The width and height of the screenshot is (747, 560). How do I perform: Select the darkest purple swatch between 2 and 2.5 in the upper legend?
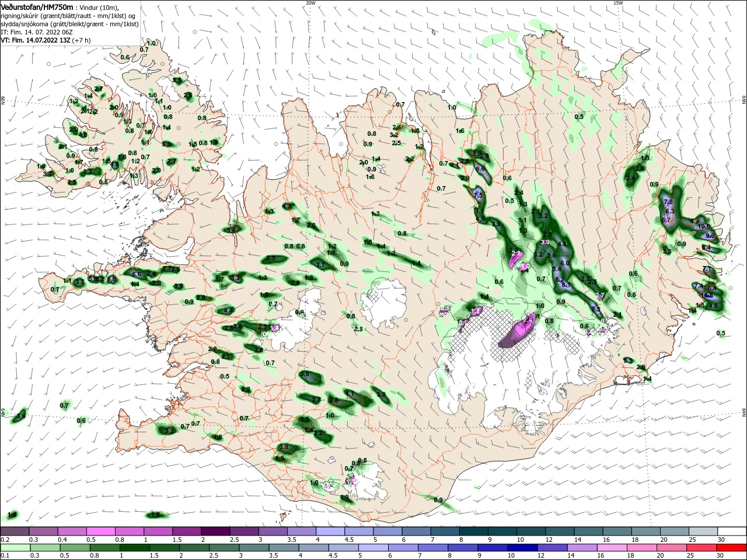click(x=215, y=531)
